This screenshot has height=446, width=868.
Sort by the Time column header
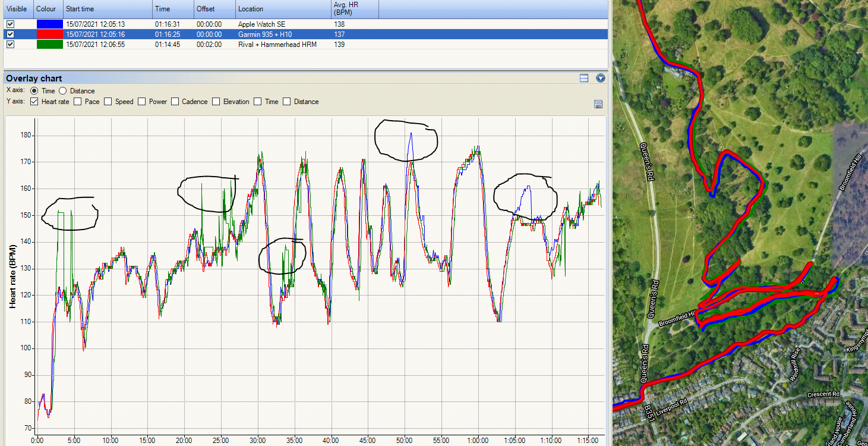(173, 10)
